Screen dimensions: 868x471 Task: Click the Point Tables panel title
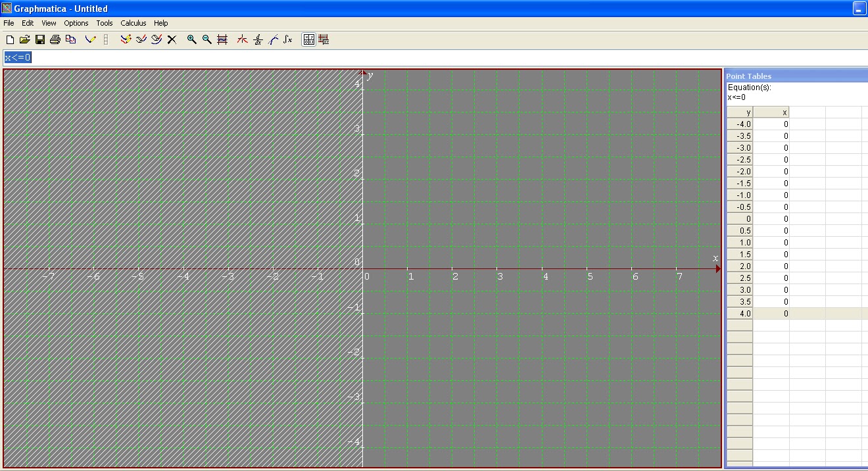748,76
